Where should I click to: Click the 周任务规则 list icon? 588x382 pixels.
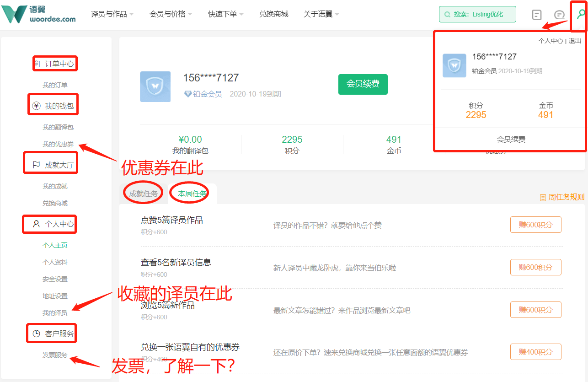coord(543,197)
